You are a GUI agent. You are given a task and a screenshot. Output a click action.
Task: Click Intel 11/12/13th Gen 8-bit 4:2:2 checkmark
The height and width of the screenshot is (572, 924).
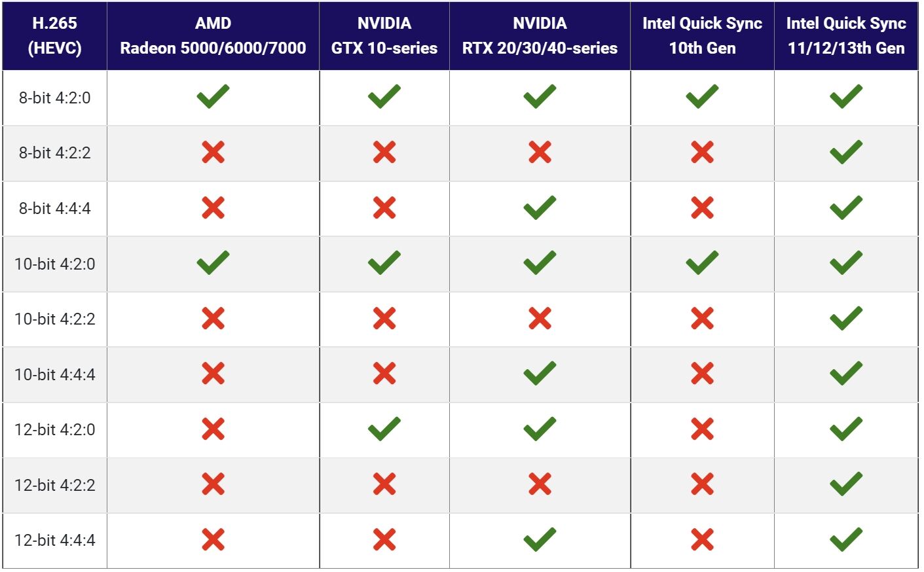click(x=846, y=152)
